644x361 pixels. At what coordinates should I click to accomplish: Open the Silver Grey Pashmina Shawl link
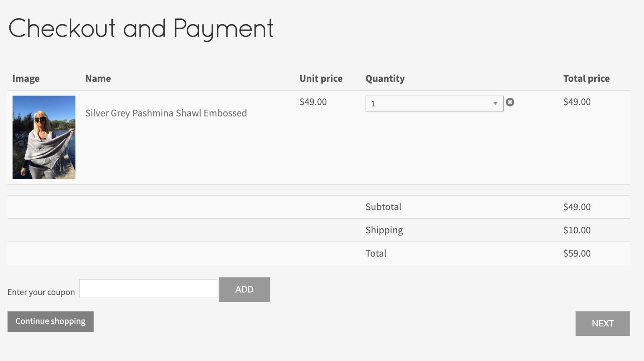pos(166,113)
